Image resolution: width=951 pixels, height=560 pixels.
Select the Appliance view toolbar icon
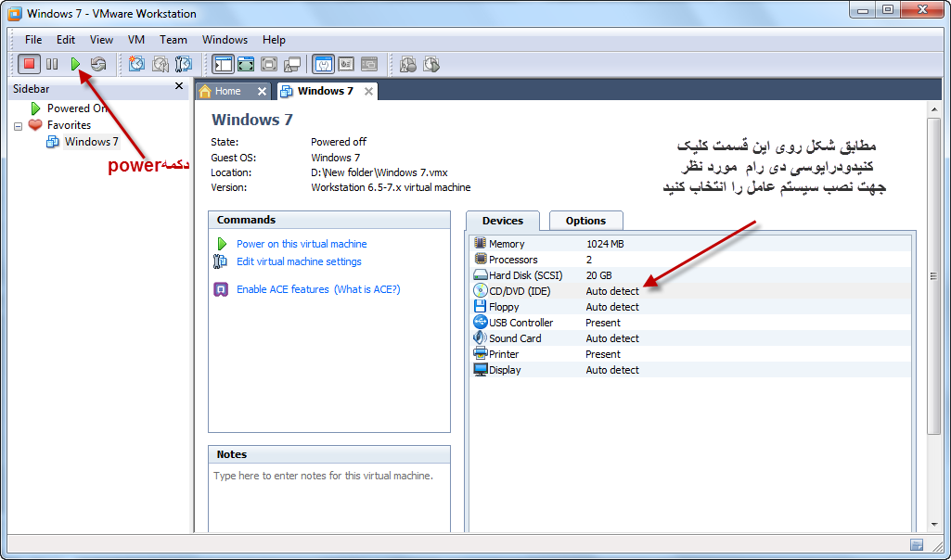(346, 64)
